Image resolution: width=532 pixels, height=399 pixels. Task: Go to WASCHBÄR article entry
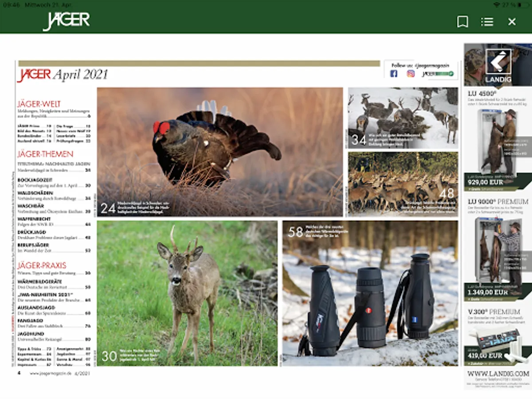[x=54, y=208]
